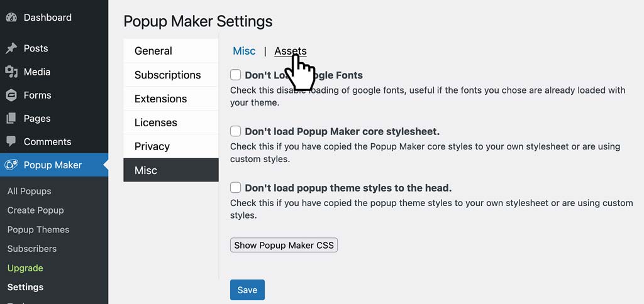Viewport: 644px width, 304px height.
Task: Open Popup Themes submenu link
Action: point(38,230)
